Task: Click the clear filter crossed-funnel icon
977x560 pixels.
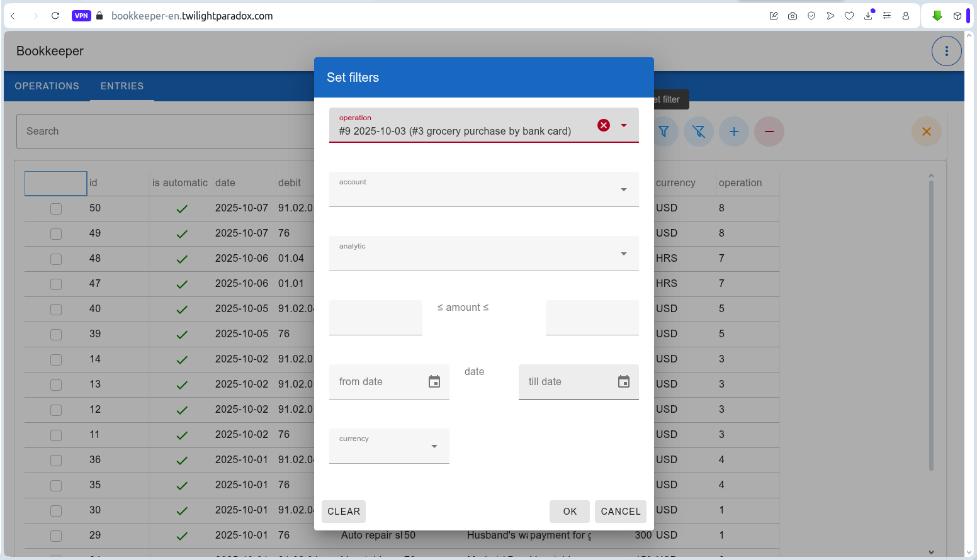Action: coord(699,132)
